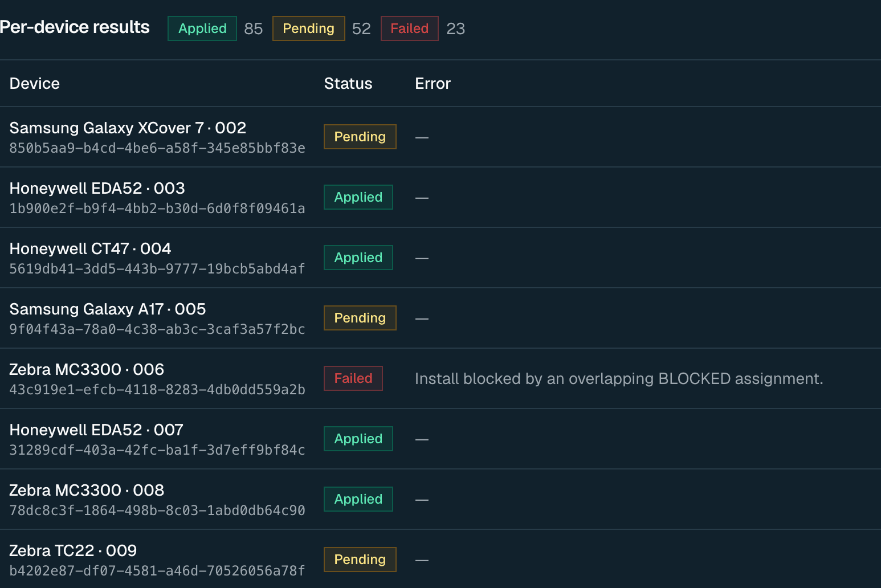
Task: Read the Install blocked error message
Action: coord(619,379)
